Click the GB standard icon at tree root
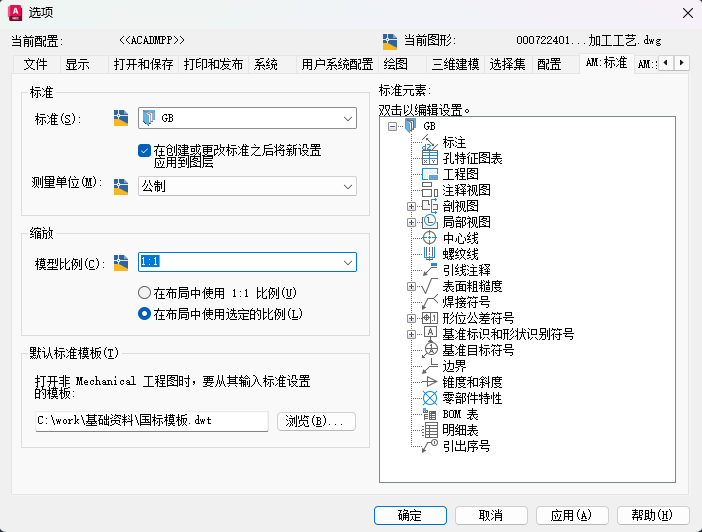 pos(411,126)
